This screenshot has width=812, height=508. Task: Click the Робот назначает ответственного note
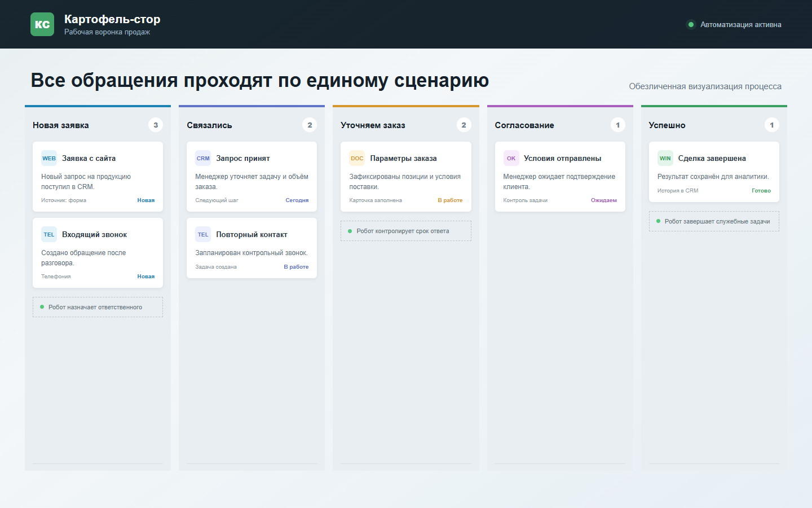(98, 307)
